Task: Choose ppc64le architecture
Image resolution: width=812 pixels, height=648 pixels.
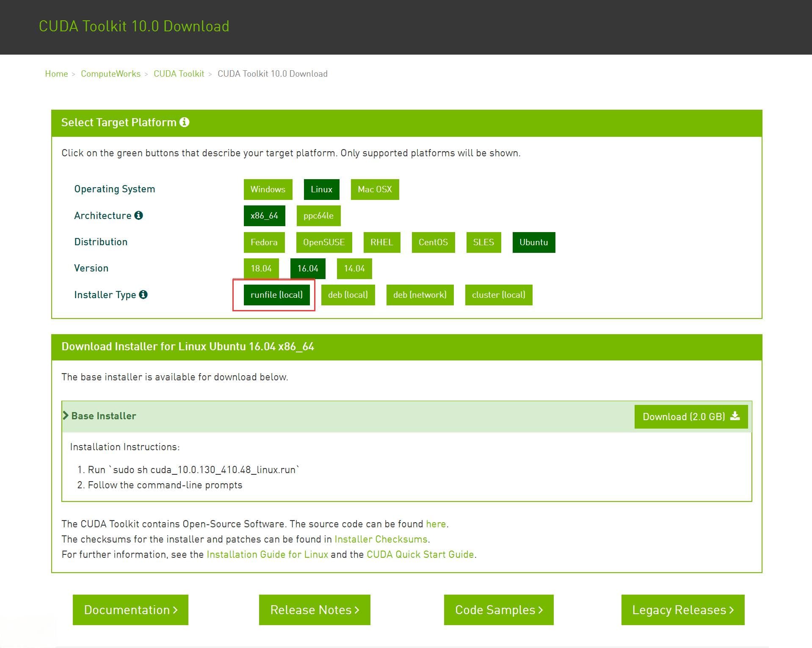Action: 318,216
